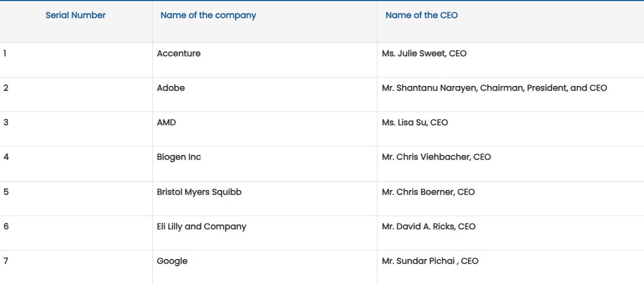Select the Accenture company cell

click(x=179, y=54)
